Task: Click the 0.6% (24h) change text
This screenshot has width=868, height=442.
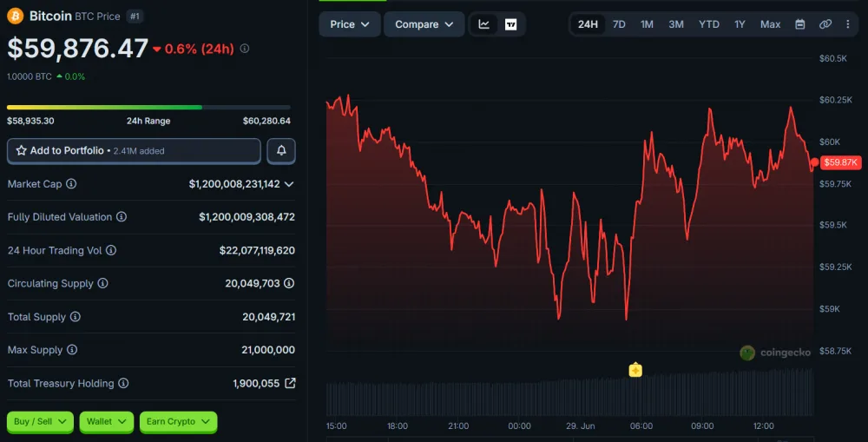Action: (200, 49)
